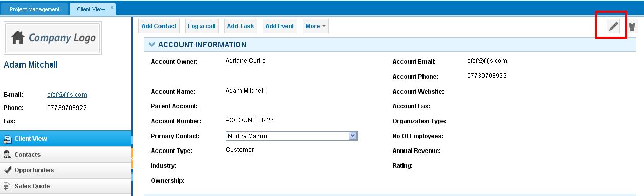Click the Account Email value sfsf@flfjs.com
The image size is (644, 196).
487,61
